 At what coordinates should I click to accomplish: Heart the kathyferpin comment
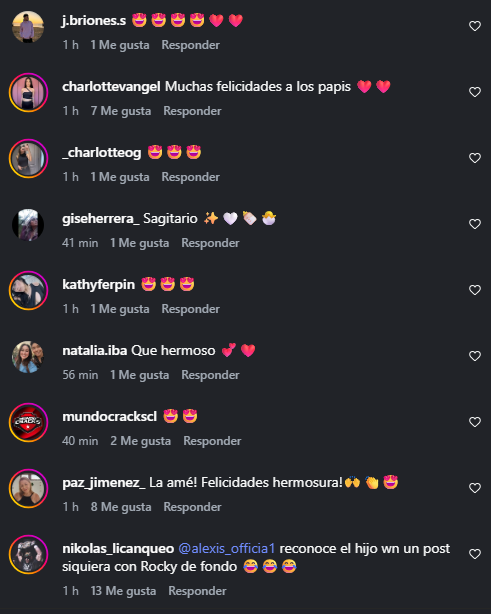[x=475, y=290]
